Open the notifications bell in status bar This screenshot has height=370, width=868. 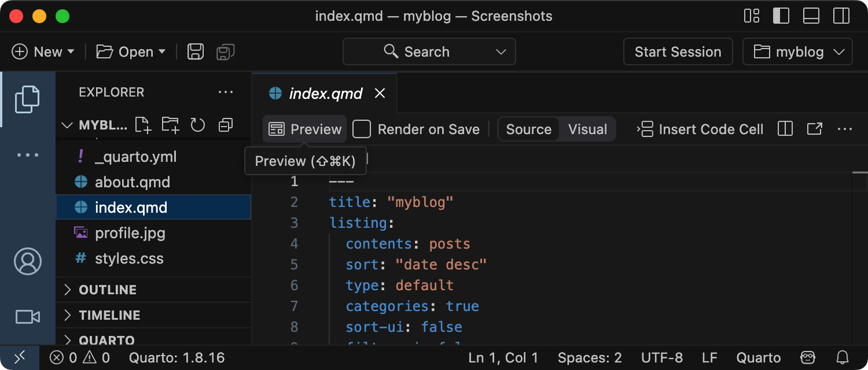843,358
